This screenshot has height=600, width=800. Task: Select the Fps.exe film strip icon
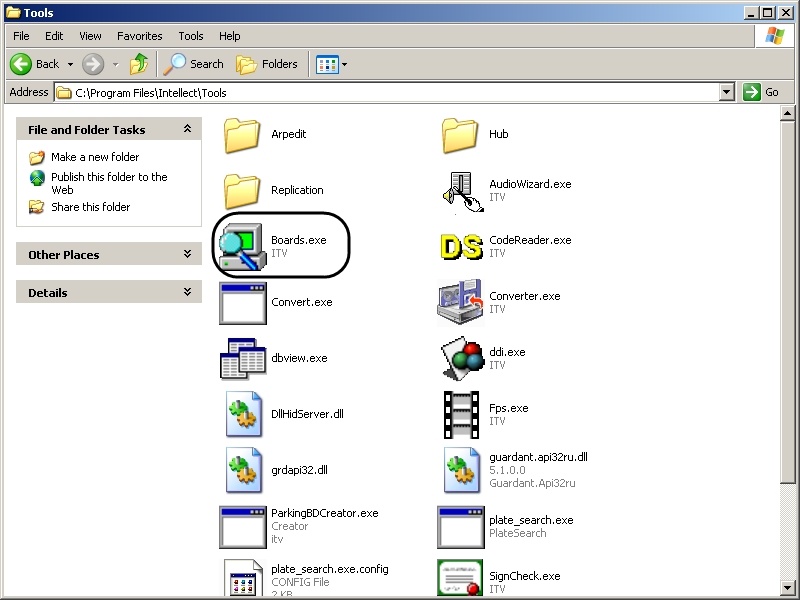pyautogui.click(x=461, y=415)
